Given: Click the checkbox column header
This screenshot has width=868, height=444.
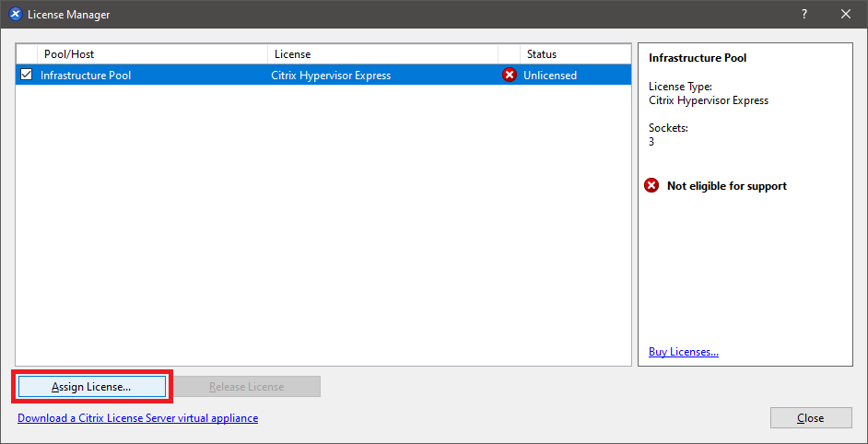Looking at the screenshot, I should pos(26,54).
